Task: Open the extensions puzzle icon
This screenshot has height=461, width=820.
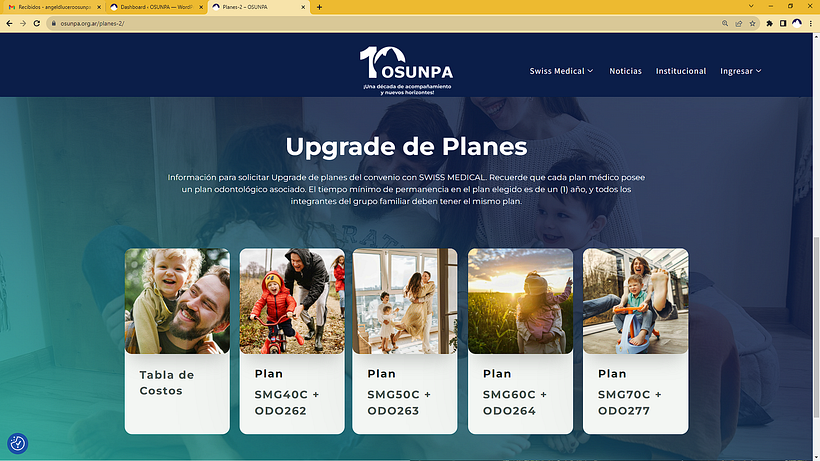Action: point(769,23)
